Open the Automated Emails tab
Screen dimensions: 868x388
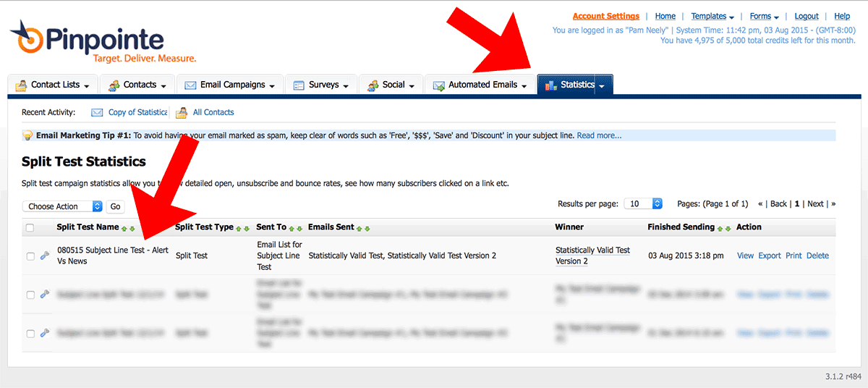pos(480,85)
